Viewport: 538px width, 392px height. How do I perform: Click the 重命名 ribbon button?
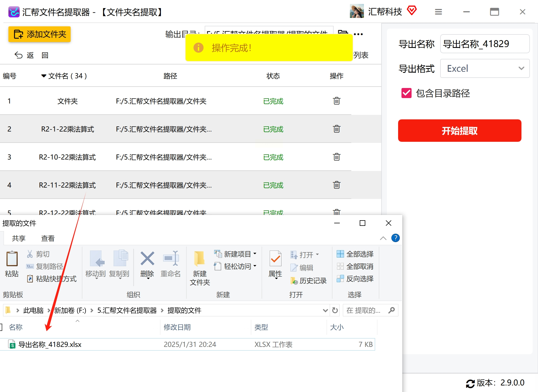tap(171, 264)
